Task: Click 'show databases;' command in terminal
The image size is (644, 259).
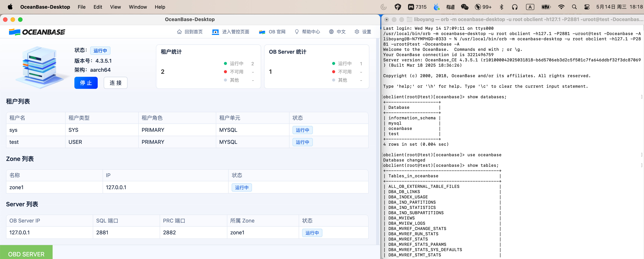Action: click(487, 97)
